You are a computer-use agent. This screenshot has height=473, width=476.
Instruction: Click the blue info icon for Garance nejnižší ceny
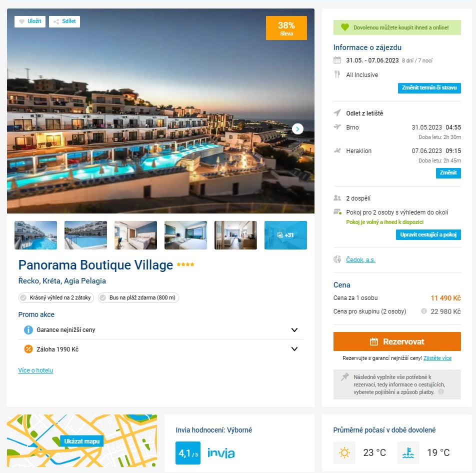(x=28, y=330)
